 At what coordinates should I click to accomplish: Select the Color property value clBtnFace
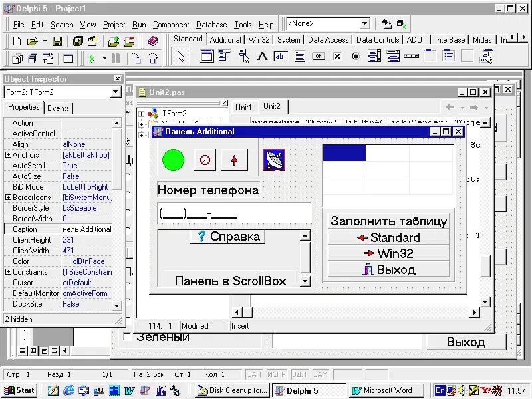(x=87, y=261)
